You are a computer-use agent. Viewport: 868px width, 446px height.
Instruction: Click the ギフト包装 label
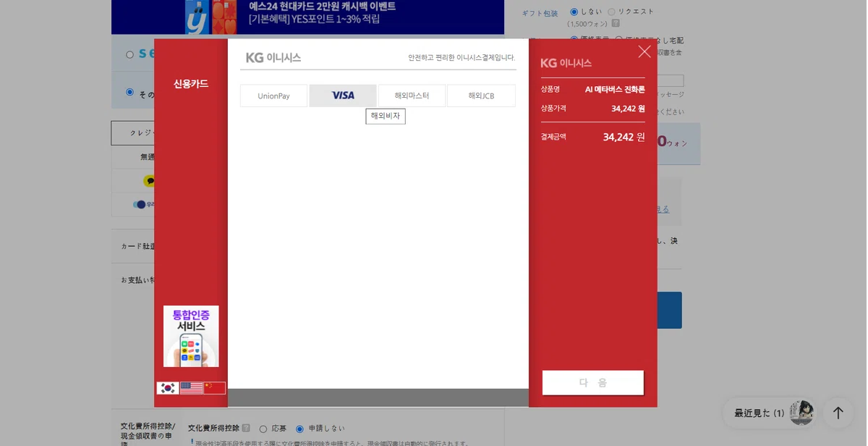point(540,13)
